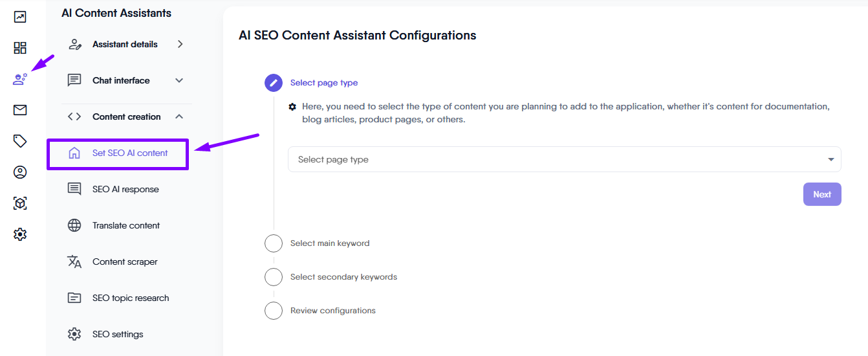
Task: Open the dashboard grid icon
Action: point(20,48)
